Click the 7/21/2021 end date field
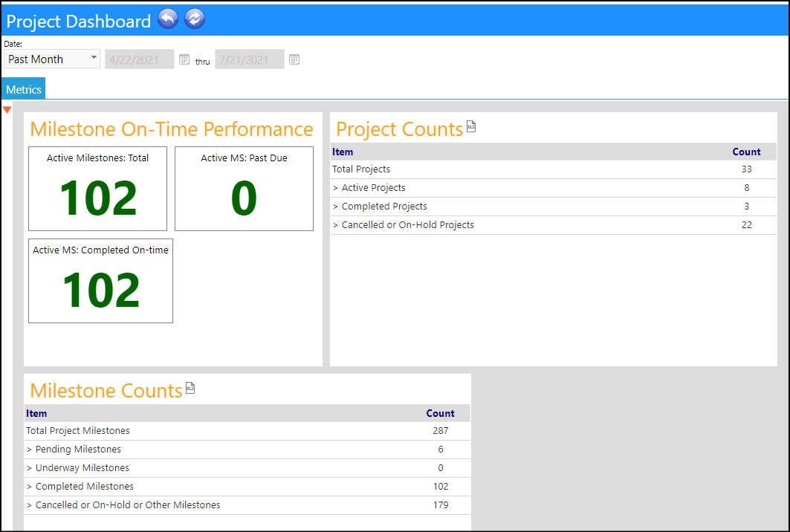This screenshot has height=532, width=790. [250, 59]
